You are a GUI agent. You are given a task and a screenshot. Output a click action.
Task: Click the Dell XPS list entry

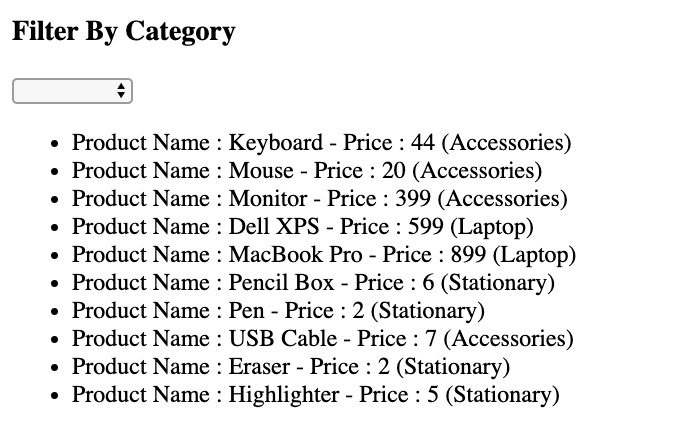coord(302,227)
